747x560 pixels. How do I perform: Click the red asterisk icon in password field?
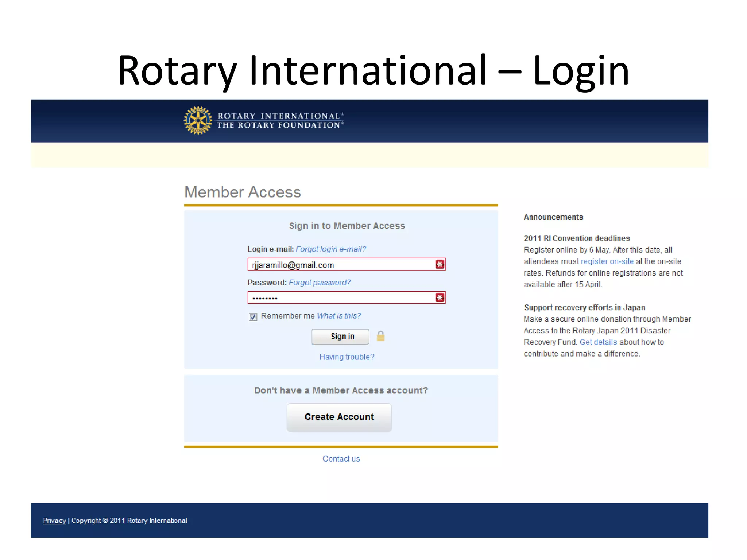point(440,297)
